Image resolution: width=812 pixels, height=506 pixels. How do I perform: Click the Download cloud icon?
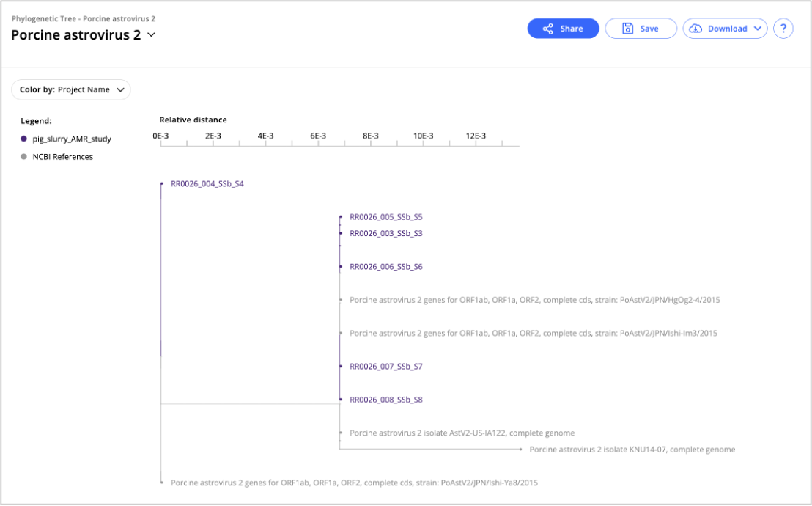click(x=695, y=29)
